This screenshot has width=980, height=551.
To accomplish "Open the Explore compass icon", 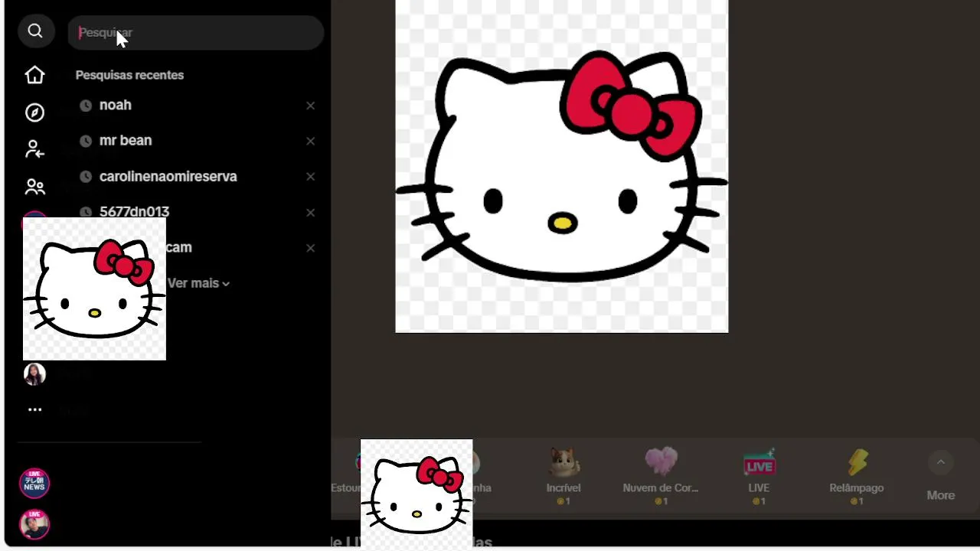I will coord(34,112).
